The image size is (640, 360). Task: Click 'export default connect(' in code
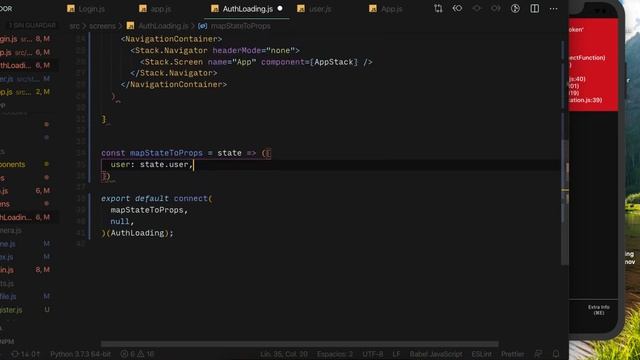(x=157, y=198)
